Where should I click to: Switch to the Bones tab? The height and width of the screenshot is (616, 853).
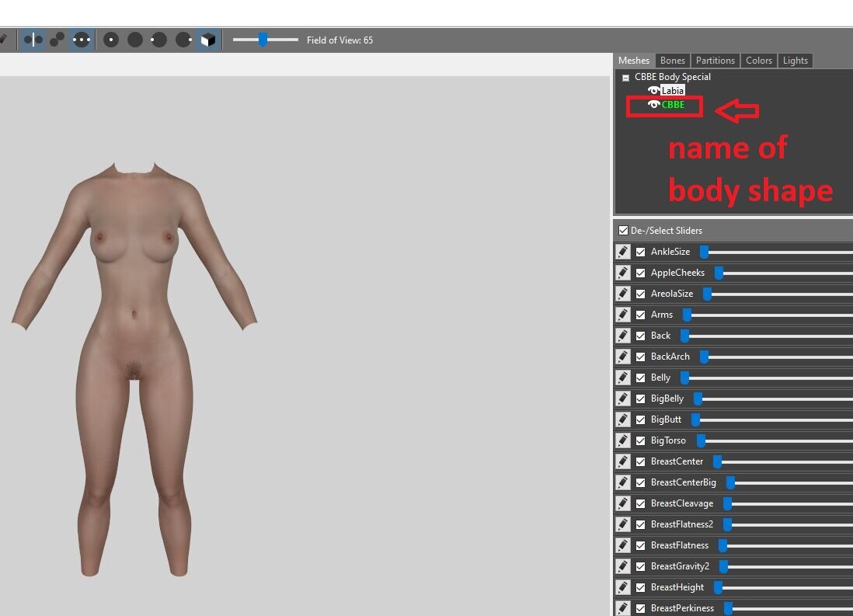673,61
